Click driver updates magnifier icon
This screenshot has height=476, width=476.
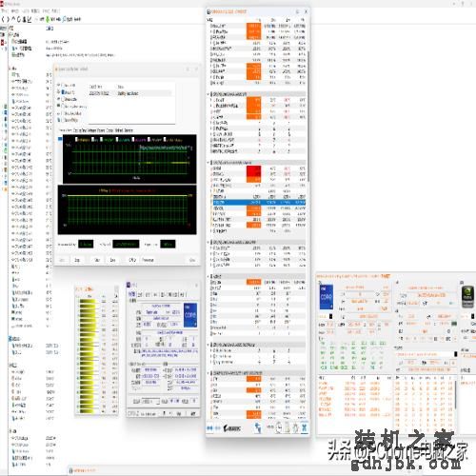(x=65, y=19)
